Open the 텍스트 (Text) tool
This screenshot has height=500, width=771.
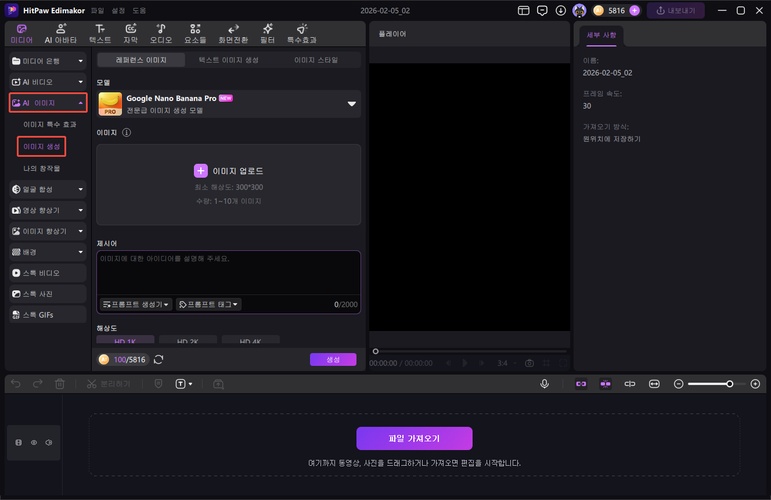pos(100,34)
